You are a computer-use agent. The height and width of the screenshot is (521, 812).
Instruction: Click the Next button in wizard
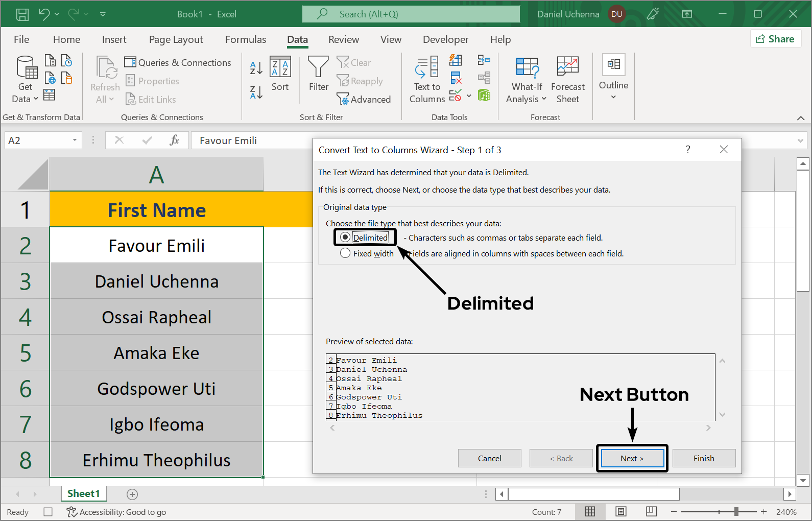[x=632, y=458]
